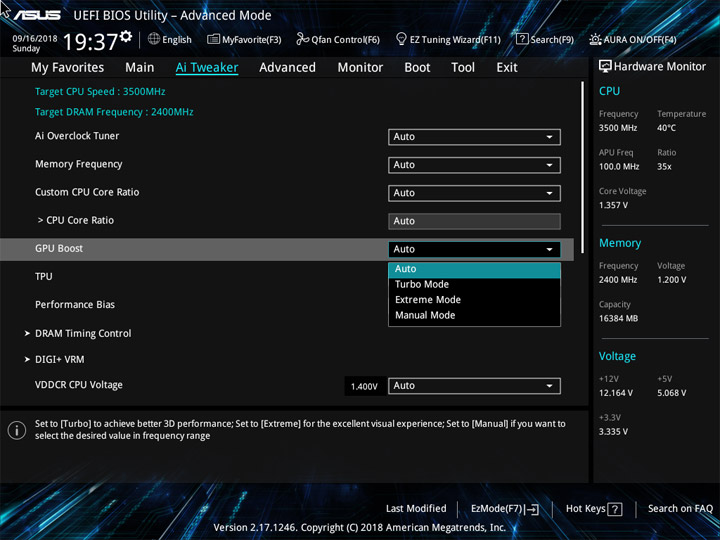Switch to Monitor tab

point(360,68)
